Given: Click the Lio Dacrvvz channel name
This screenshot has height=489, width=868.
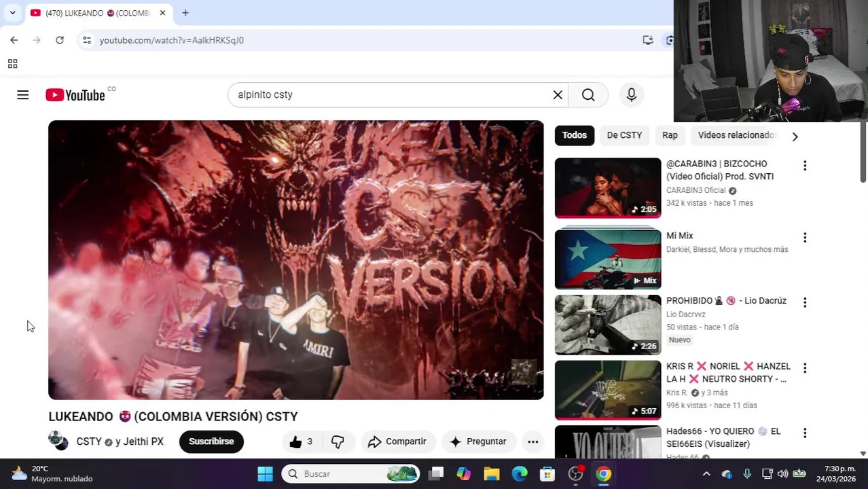Looking at the screenshot, I should [x=686, y=314].
